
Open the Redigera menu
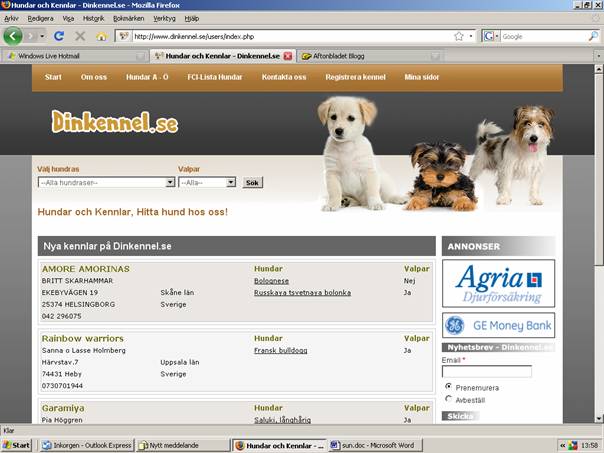click(40, 18)
